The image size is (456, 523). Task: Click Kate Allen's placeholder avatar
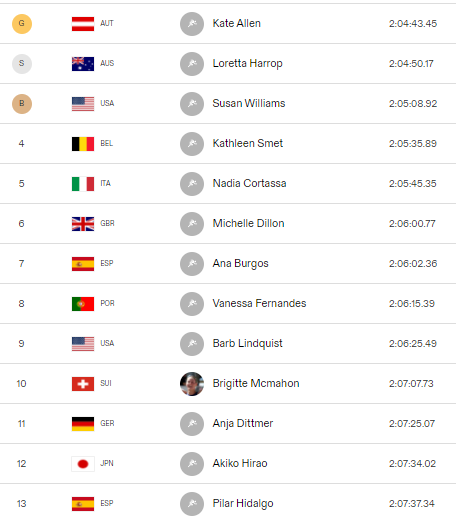click(192, 24)
